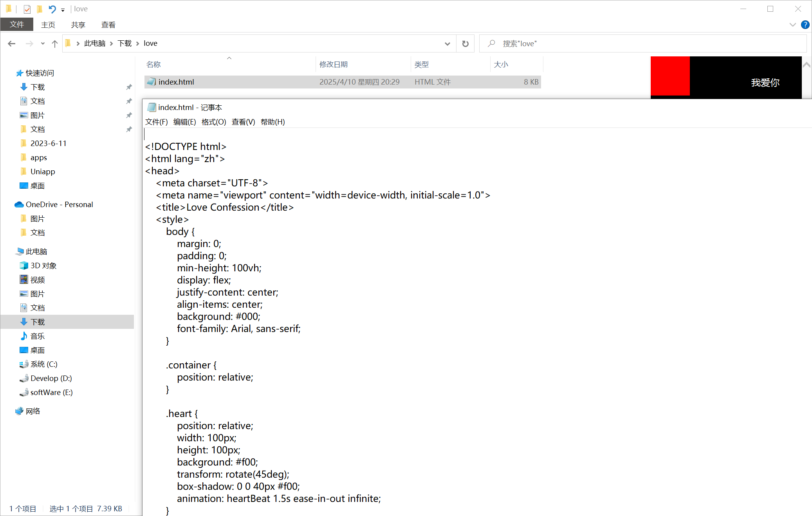Click the Properties checkmark quick access icon
The width and height of the screenshot is (812, 516).
tap(27, 9)
